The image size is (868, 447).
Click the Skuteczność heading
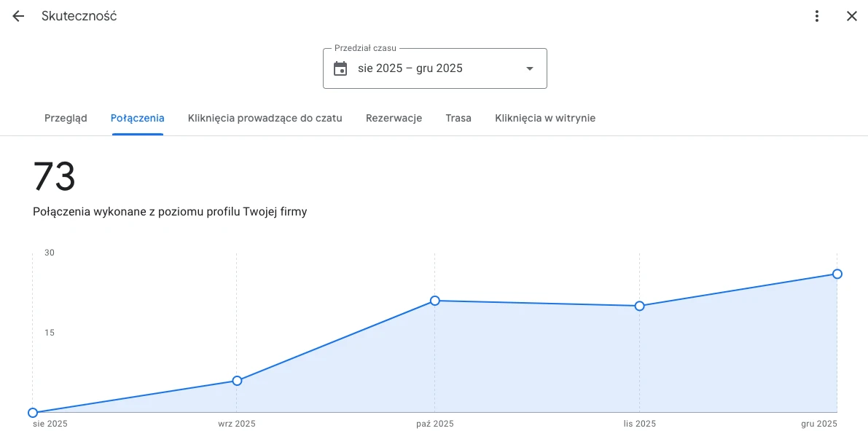(x=78, y=16)
